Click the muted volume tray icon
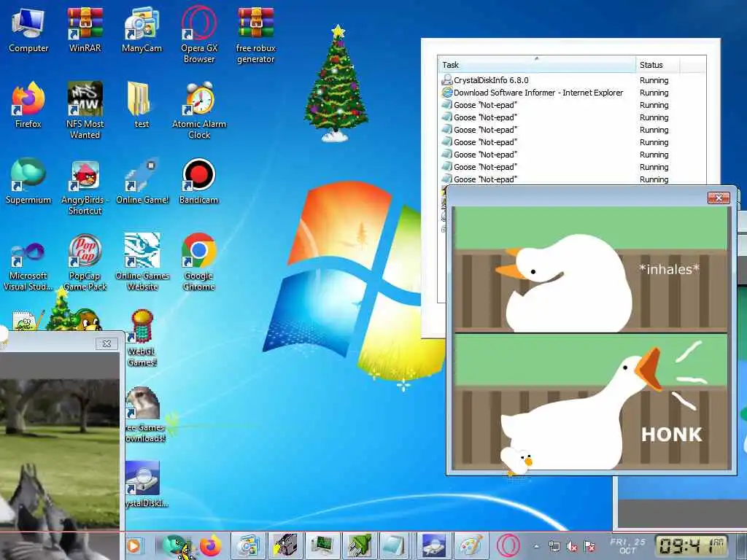Image resolution: width=747 pixels, height=560 pixels. point(572,547)
